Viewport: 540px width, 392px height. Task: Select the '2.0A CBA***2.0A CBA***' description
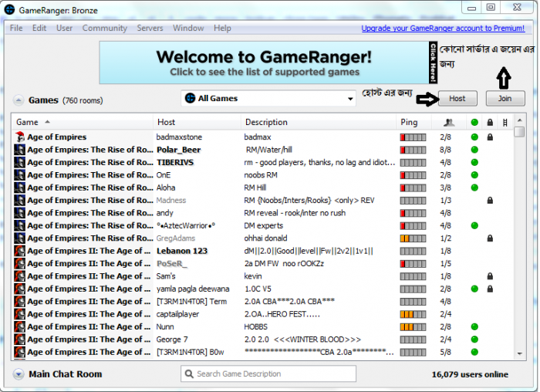point(289,302)
